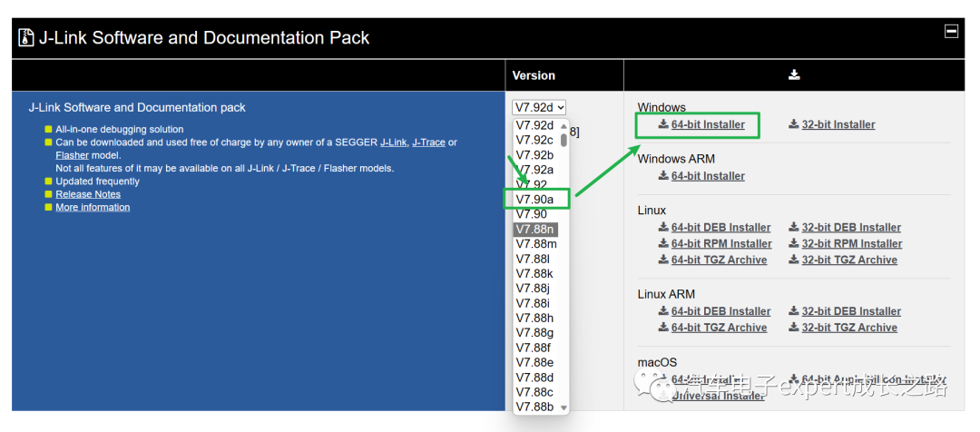Pick version V7.88f from the list
Screen dimensions: 980x432
(x=535, y=349)
